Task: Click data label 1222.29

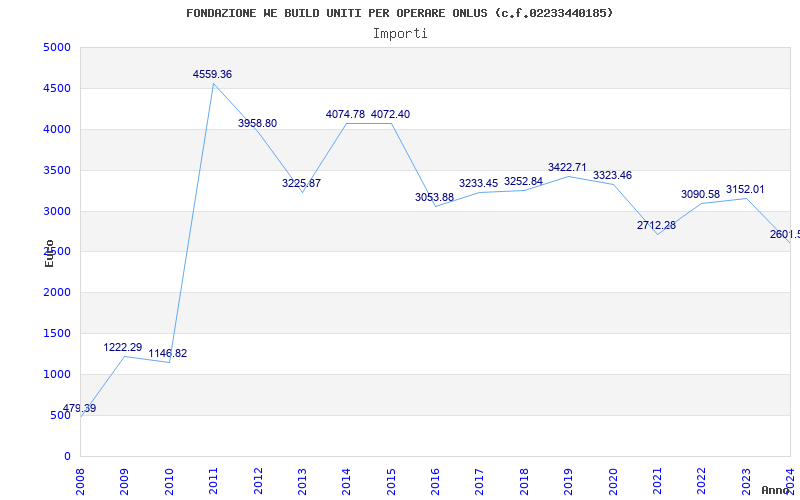Action: pyautogui.click(x=122, y=347)
